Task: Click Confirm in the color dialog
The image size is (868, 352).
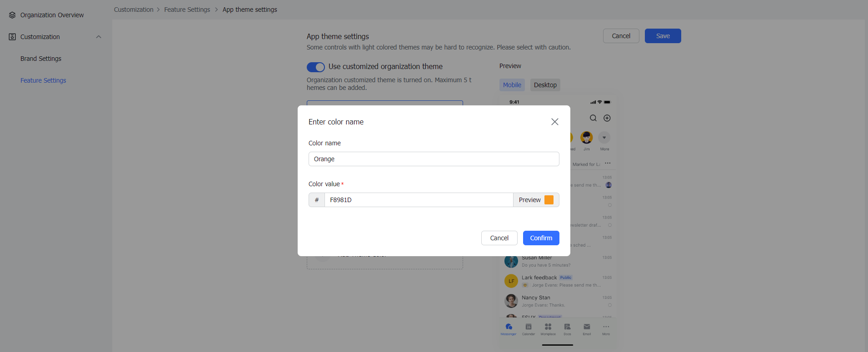Action: tap(541, 238)
